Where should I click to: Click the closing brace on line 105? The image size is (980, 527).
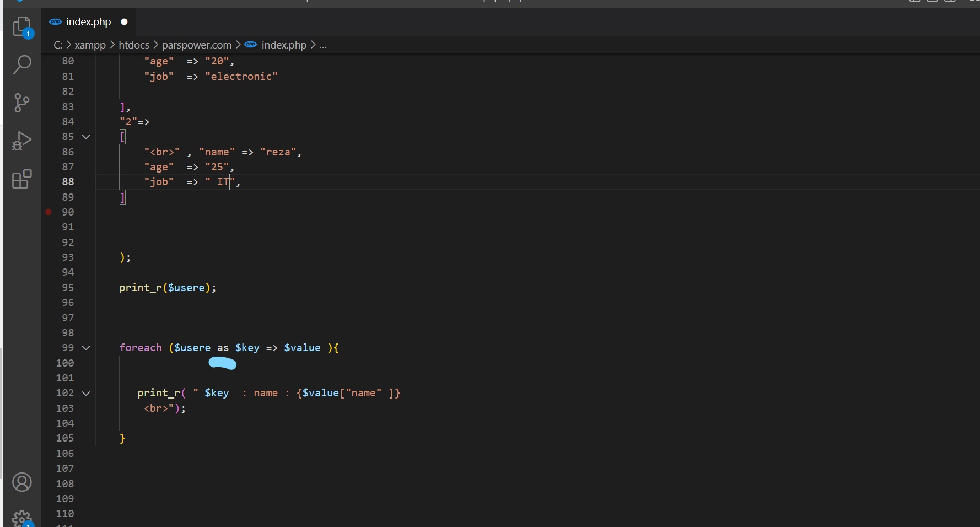point(122,439)
